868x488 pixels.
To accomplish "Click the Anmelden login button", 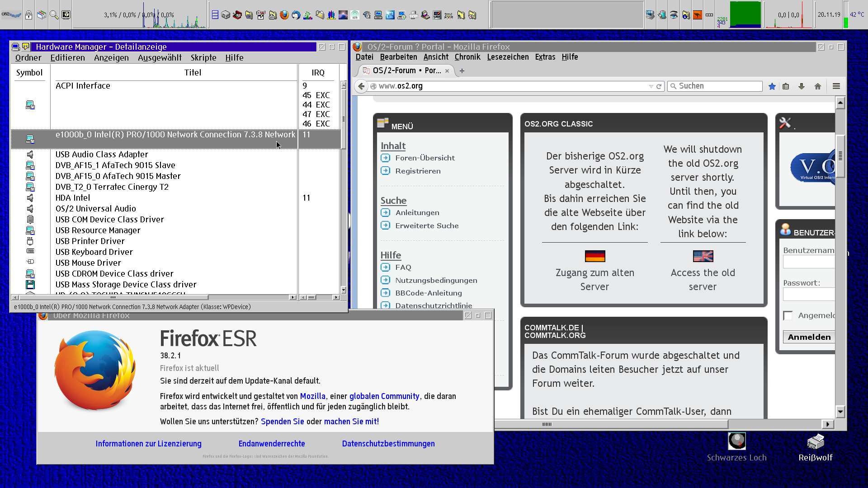I will pos(809,337).
